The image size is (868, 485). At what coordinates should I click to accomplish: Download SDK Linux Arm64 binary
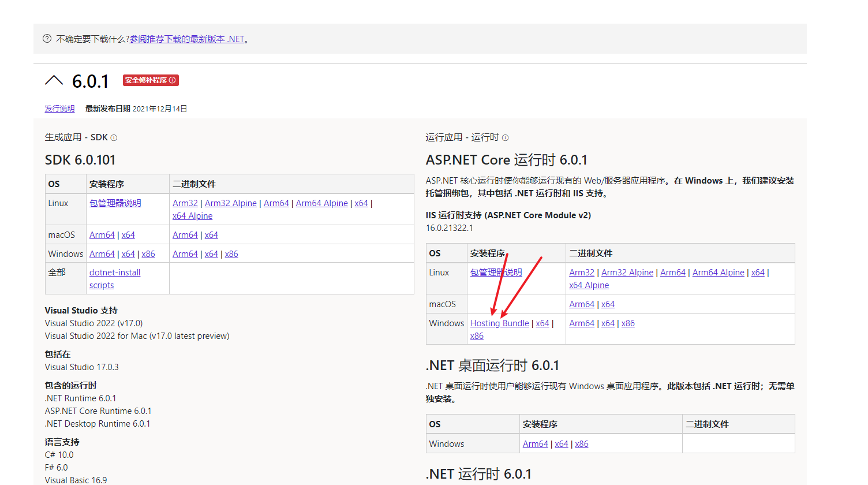[276, 203]
